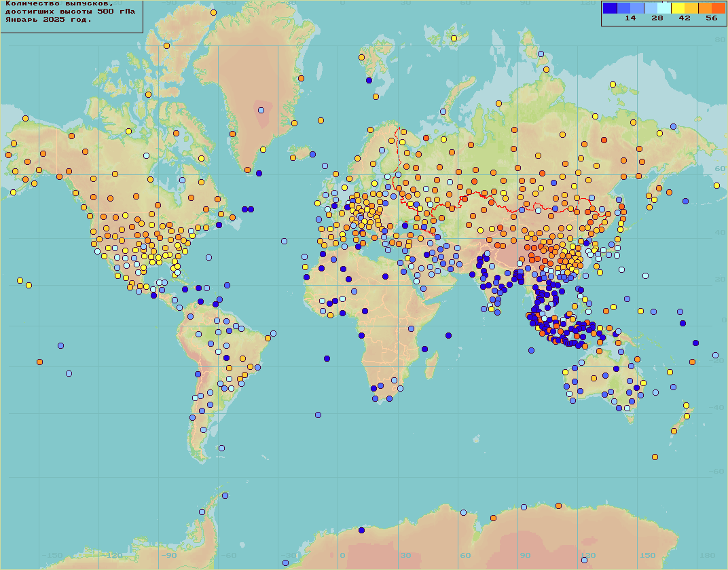Click the 180 longitude label at bottom right

709,556
